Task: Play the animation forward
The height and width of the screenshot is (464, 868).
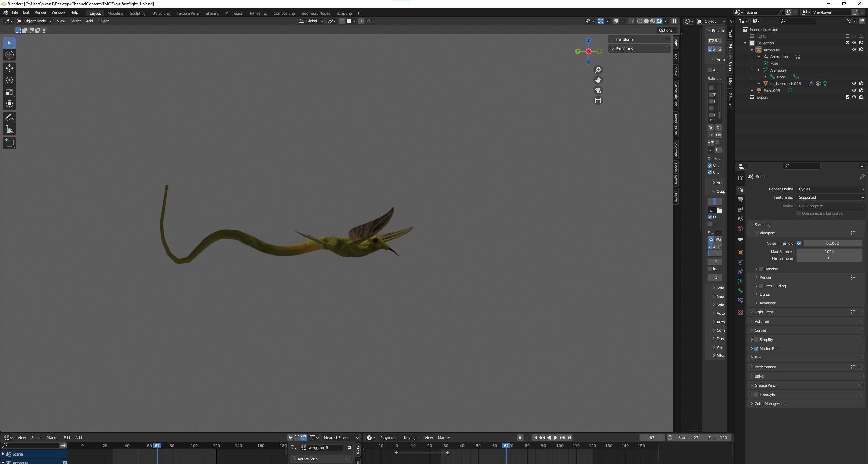Action: click(556, 438)
